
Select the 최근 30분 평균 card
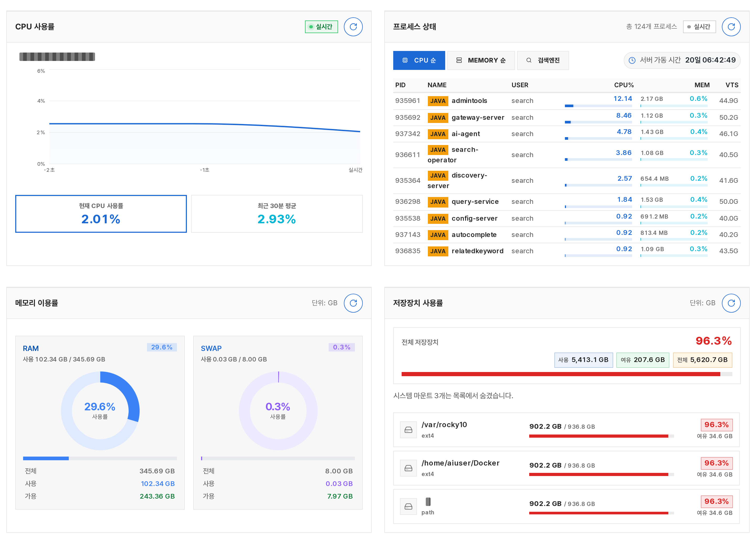[277, 214]
